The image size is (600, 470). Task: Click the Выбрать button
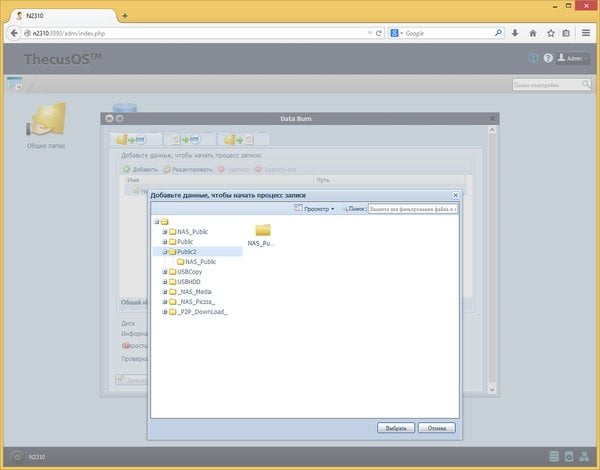tap(396, 428)
